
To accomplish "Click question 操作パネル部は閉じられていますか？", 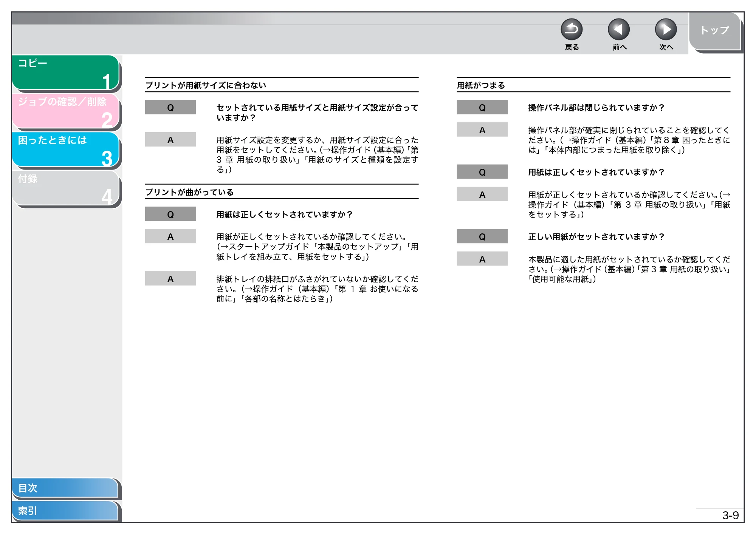I will (596, 108).
